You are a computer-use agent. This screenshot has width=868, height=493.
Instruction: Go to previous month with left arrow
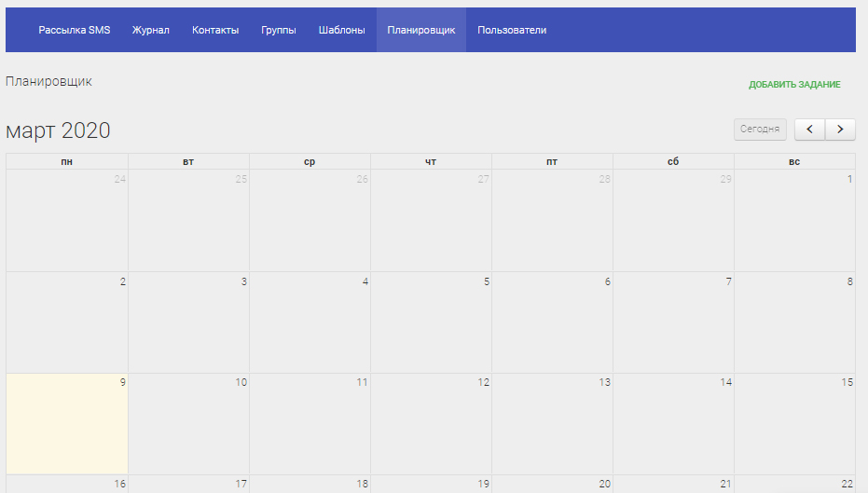tap(809, 129)
